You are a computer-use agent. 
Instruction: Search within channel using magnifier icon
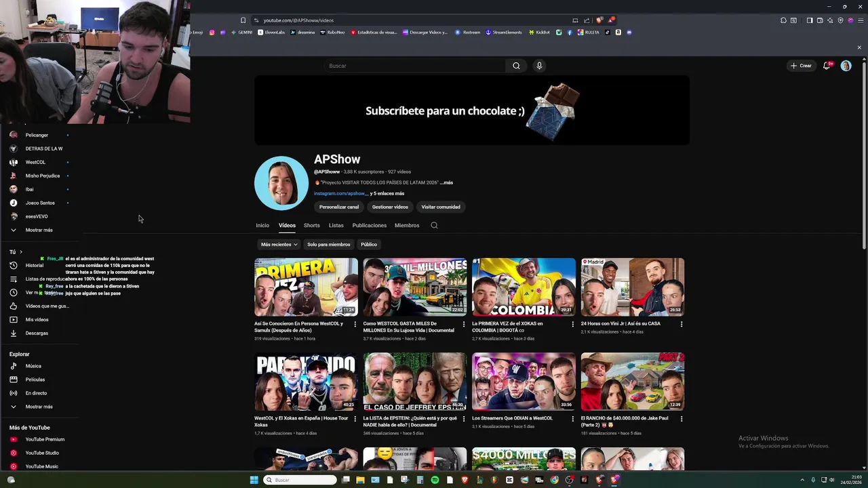point(434,225)
